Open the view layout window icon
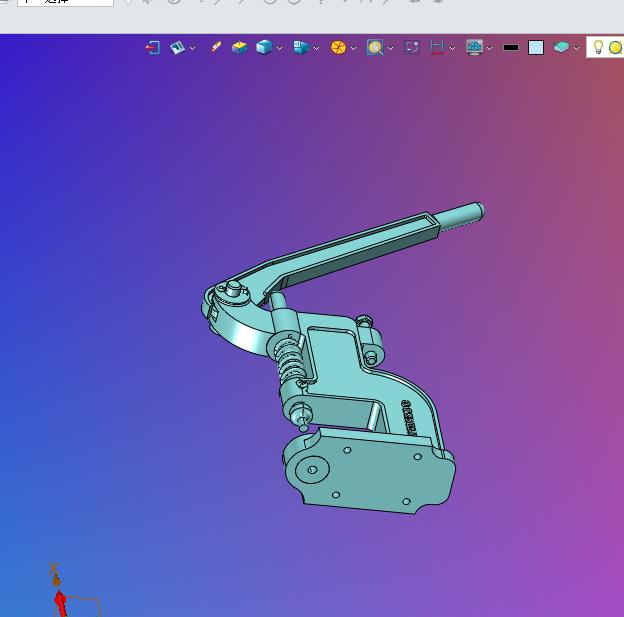 (x=177, y=48)
